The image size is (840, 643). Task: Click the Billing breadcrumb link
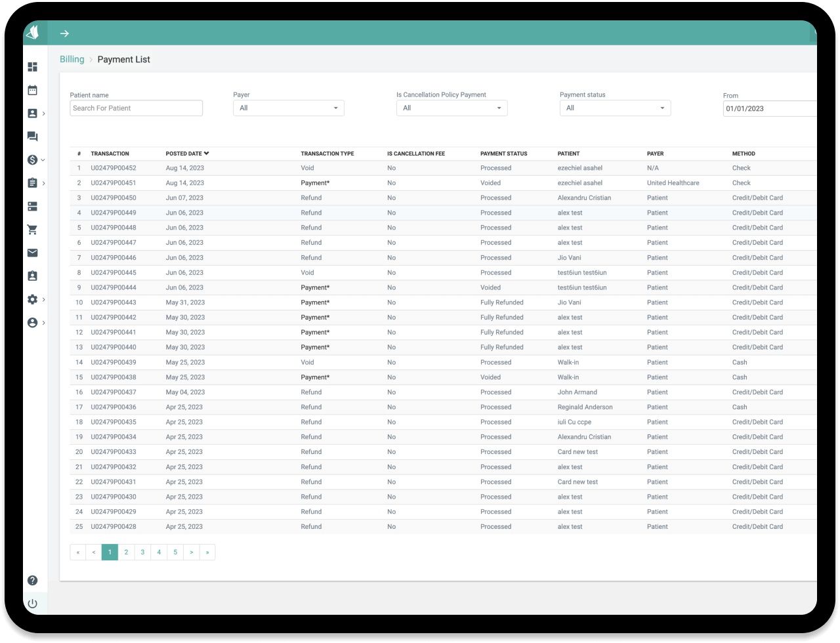pyautogui.click(x=72, y=59)
